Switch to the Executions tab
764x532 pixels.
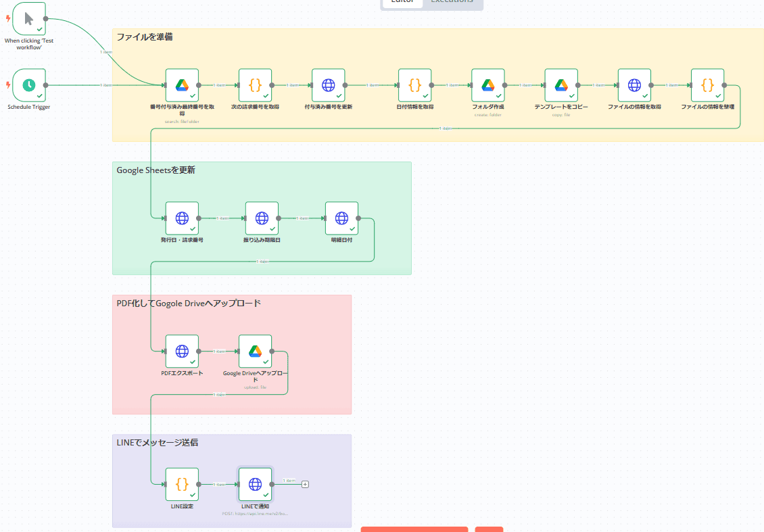pyautogui.click(x=452, y=2)
